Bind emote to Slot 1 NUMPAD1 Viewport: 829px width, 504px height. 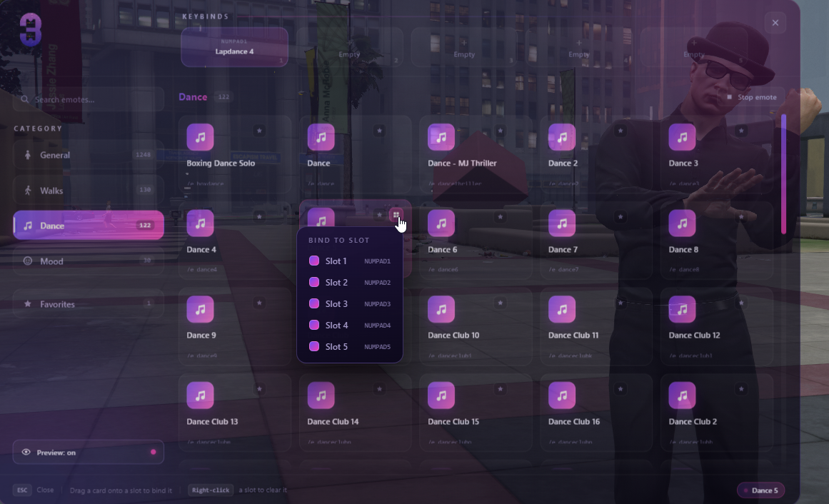(349, 261)
